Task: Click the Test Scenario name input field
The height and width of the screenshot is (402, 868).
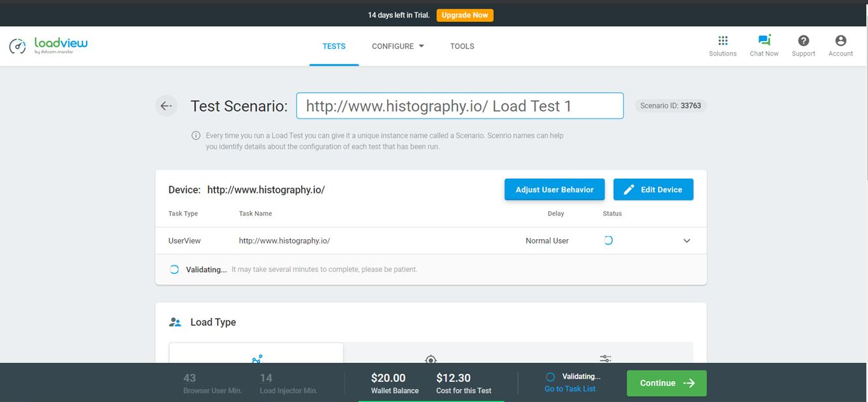Action: [459, 106]
